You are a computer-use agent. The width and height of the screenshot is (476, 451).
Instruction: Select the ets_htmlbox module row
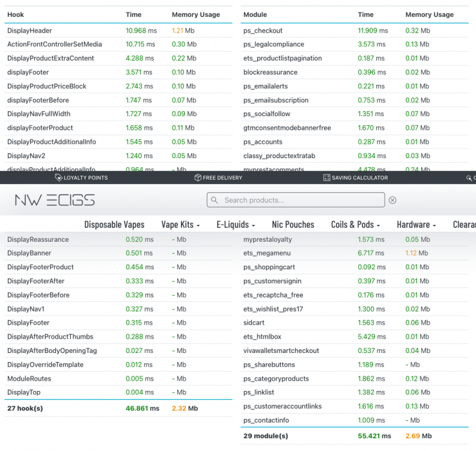tap(355, 337)
